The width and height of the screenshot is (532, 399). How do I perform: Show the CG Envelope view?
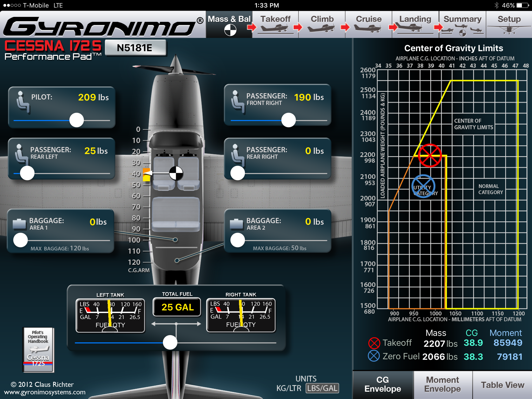click(383, 384)
